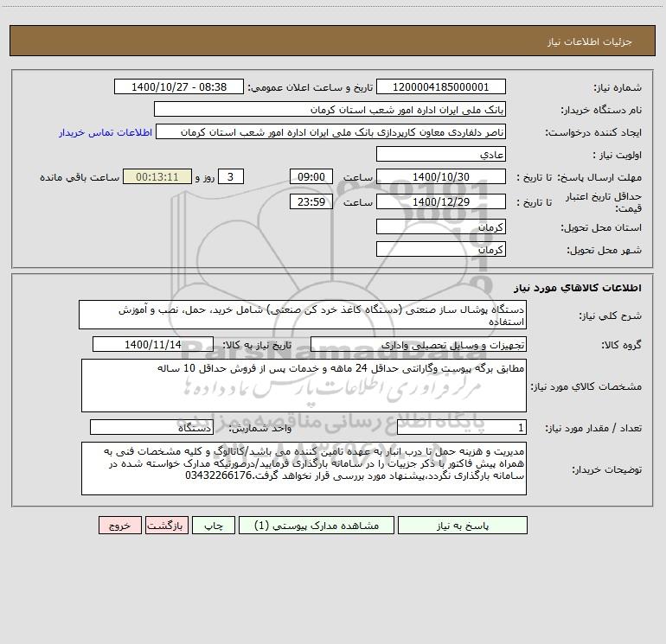666x644 pixels.
Task: Click the تاریخ و ساعت اعلان عمومی label
Action: pos(310,87)
